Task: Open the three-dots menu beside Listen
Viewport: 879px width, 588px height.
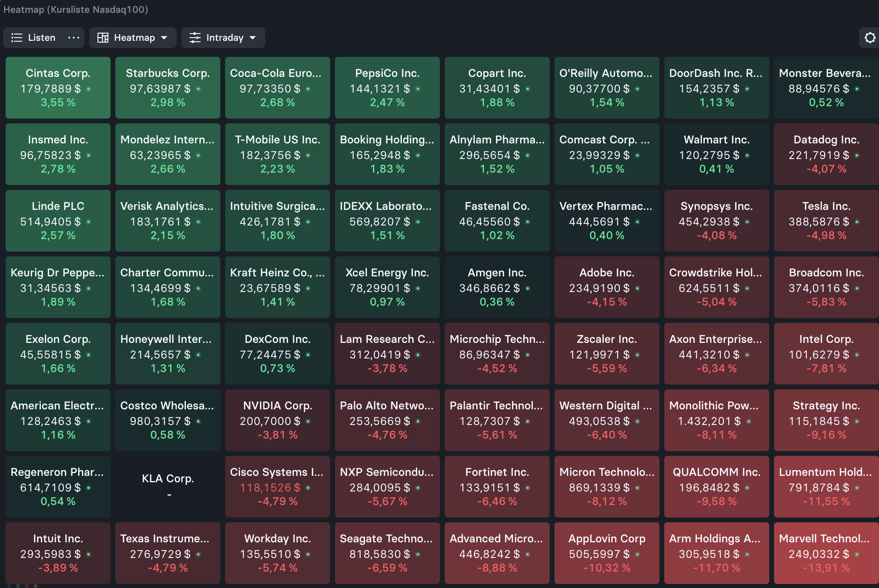Action: click(x=74, y=38)
